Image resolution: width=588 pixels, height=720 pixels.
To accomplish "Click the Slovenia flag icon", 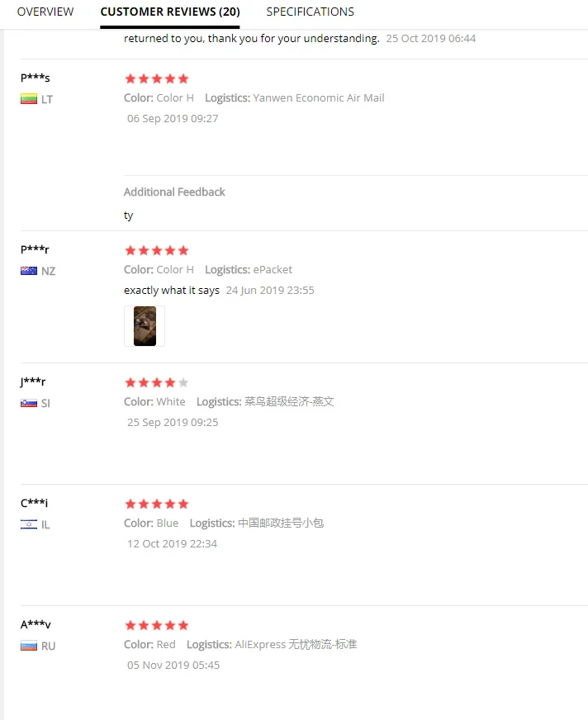I will click(29, 403).
